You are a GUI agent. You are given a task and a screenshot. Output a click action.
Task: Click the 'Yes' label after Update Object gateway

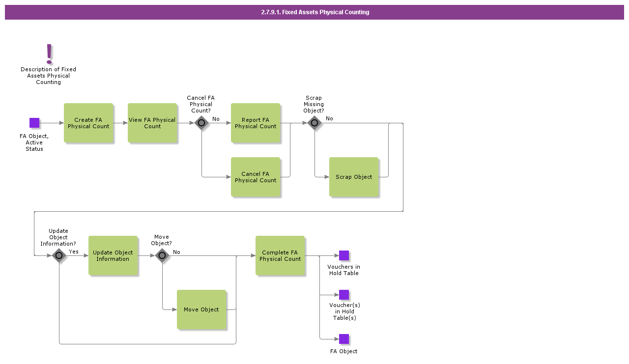point(74,252)
